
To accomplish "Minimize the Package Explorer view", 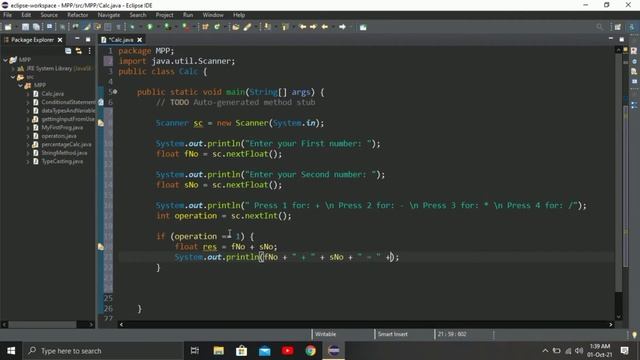I will pyautogui.click(x=77, y=39).
